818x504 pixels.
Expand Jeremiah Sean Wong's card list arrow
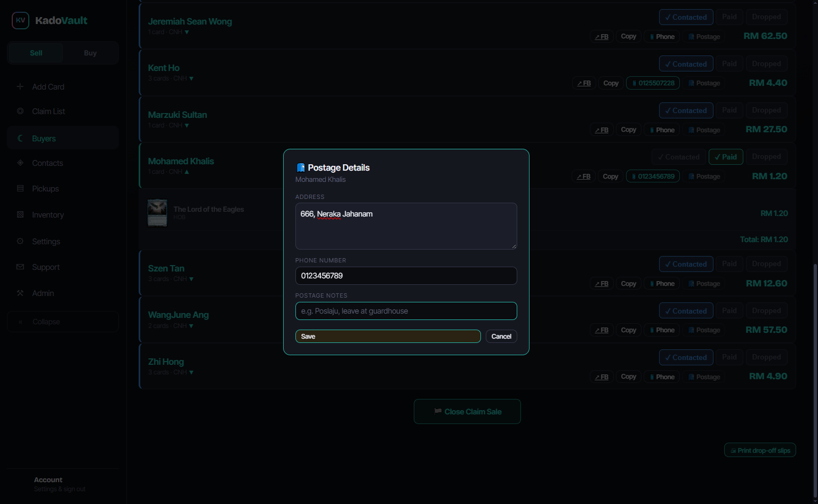click(187, 33)
